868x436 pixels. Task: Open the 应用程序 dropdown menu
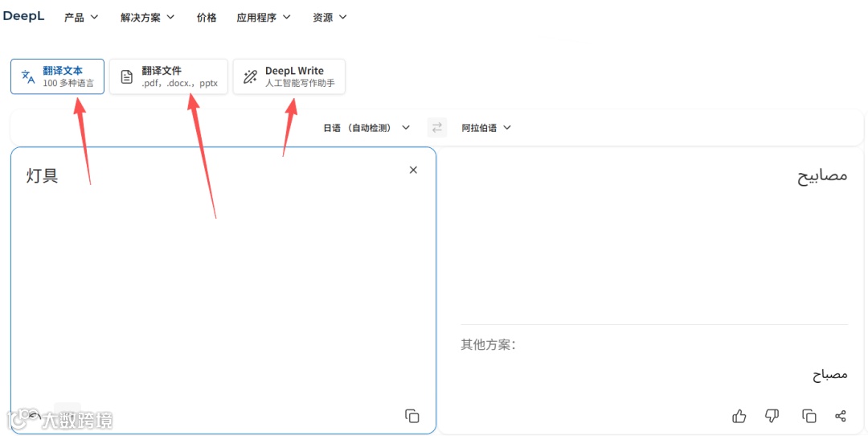pos(264,17)
